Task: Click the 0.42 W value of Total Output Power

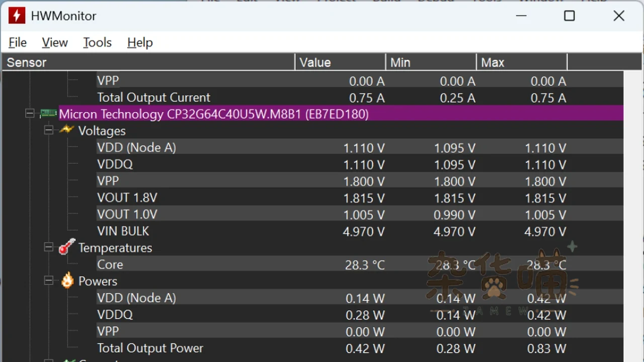Action: pos(365,348)
